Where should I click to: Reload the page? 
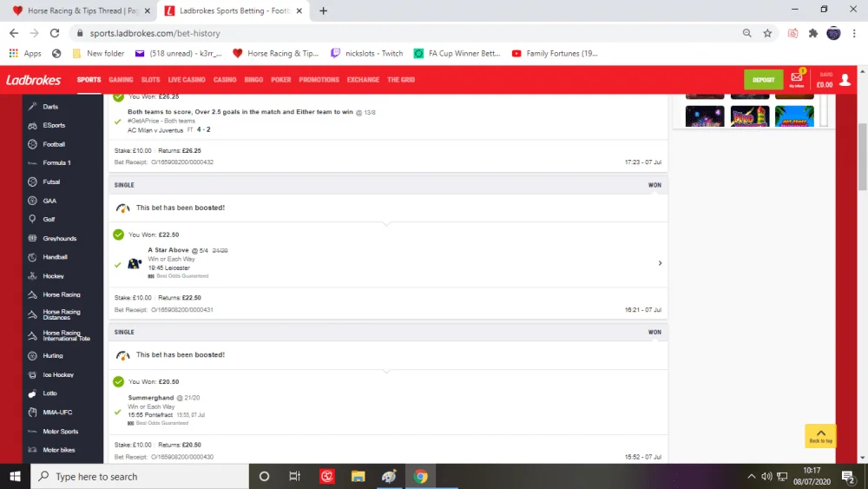[x=54, y=33]
